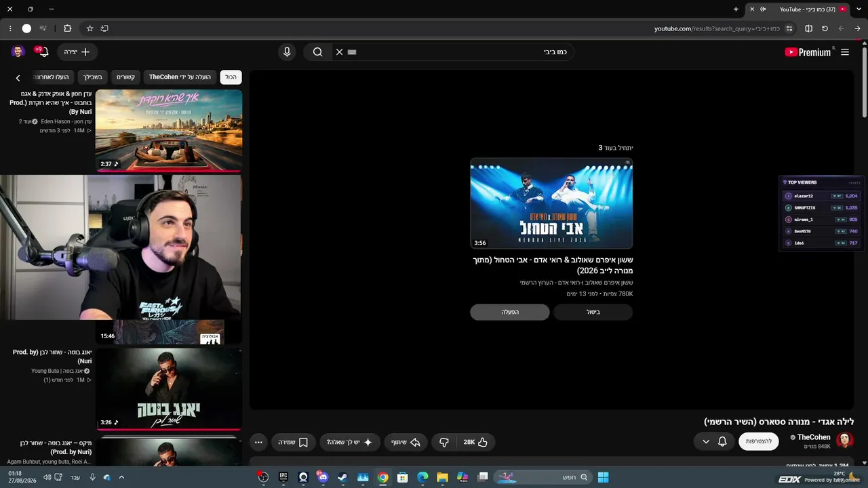The image size is (868, 488).
Task: Show hidden system tray icons
Action: pyautogui.click(x=121, y=477)
